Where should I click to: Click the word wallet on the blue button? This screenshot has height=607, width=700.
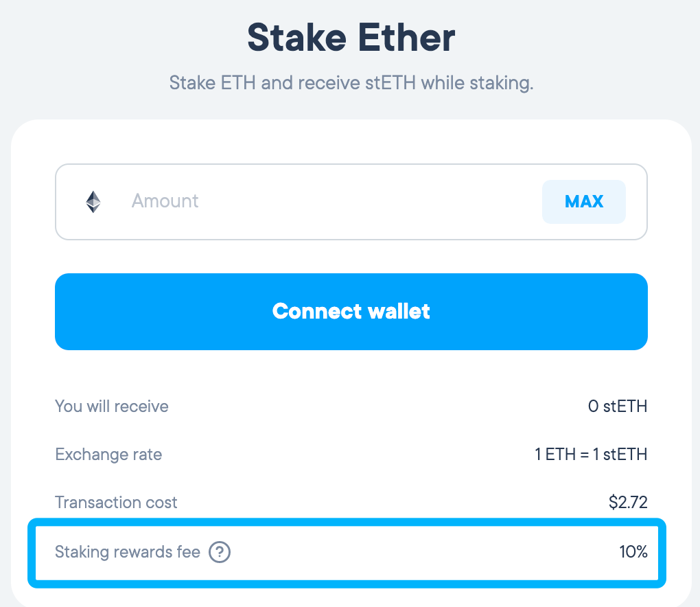click(399, 311)
